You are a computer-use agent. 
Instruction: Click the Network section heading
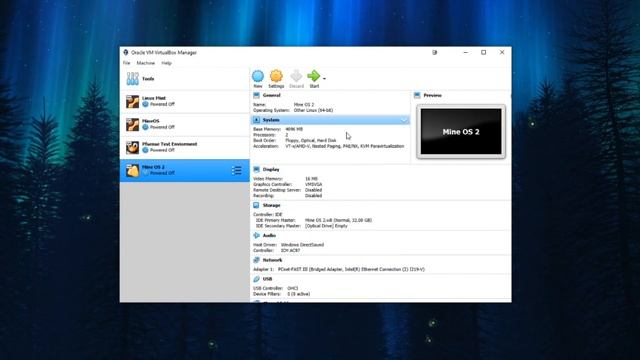[272, 260]
